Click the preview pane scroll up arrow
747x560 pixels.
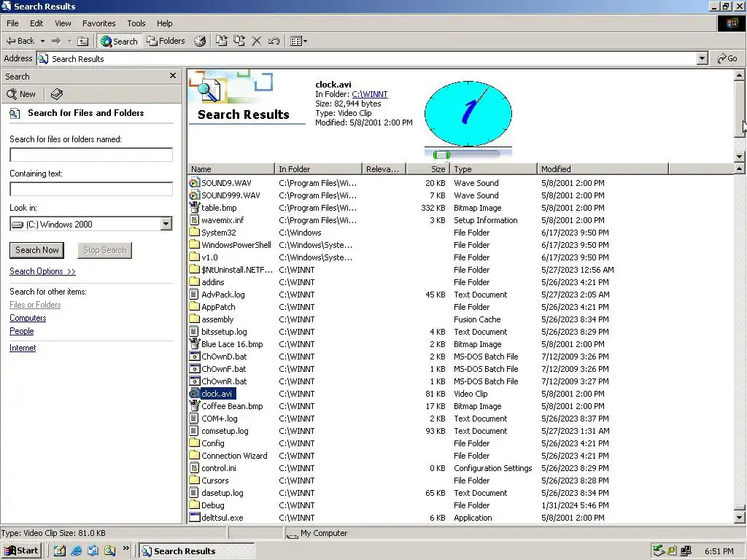click(740, 75)
